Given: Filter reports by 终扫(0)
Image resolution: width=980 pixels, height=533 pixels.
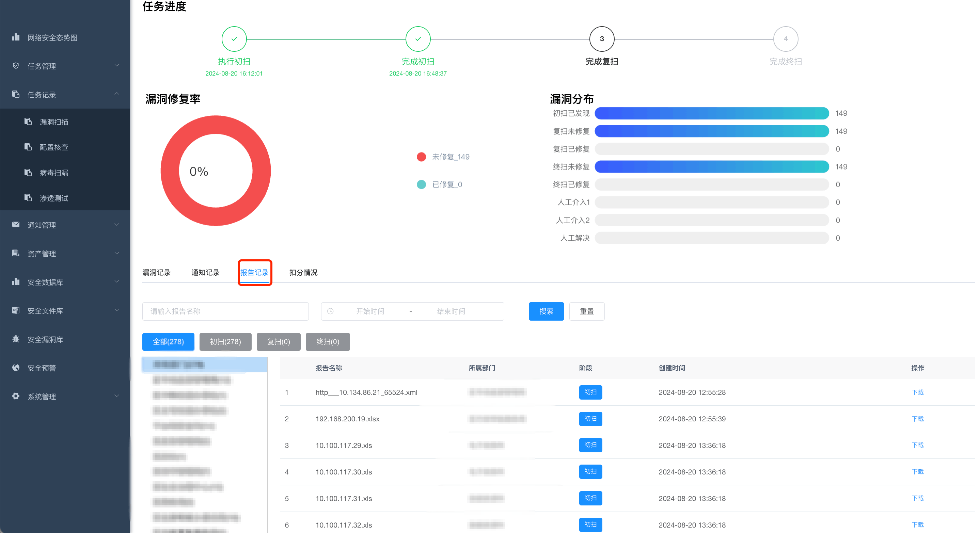Looking at the screenshot, I should (328, 342).
